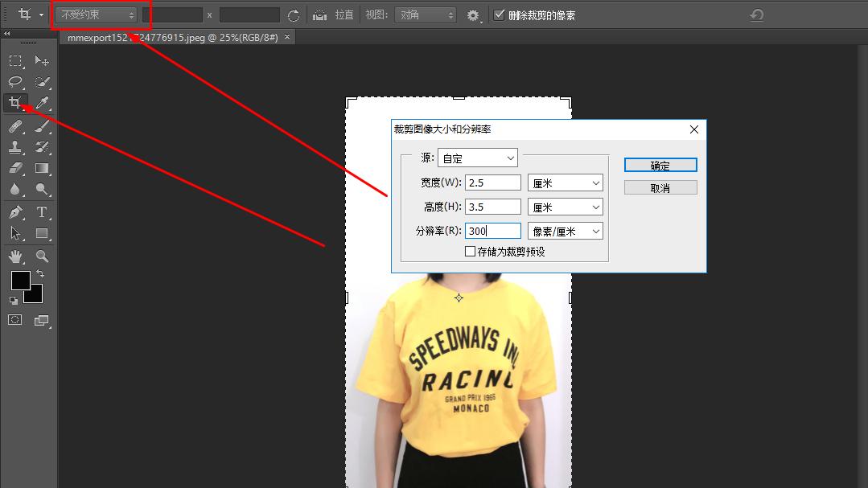Click the black foreground color swatch
This screenshot has height=488, width=868.
click(19, 281)
